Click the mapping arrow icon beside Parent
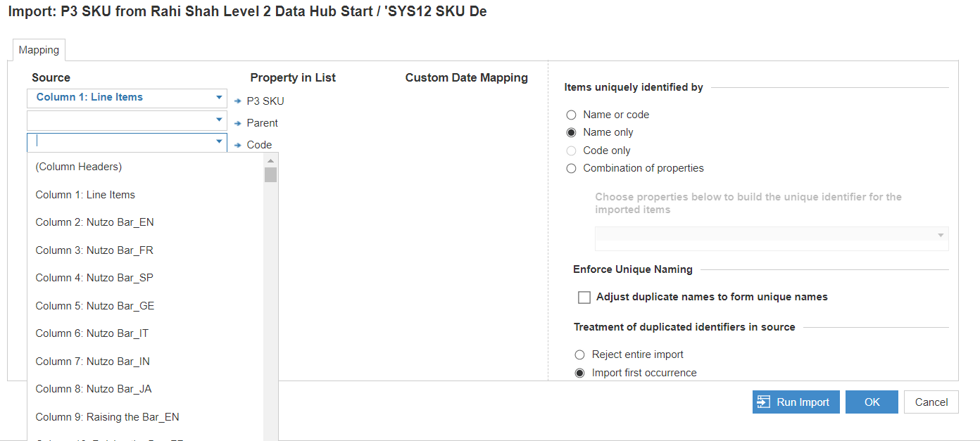980x441 pixels. tap(238, 122)
